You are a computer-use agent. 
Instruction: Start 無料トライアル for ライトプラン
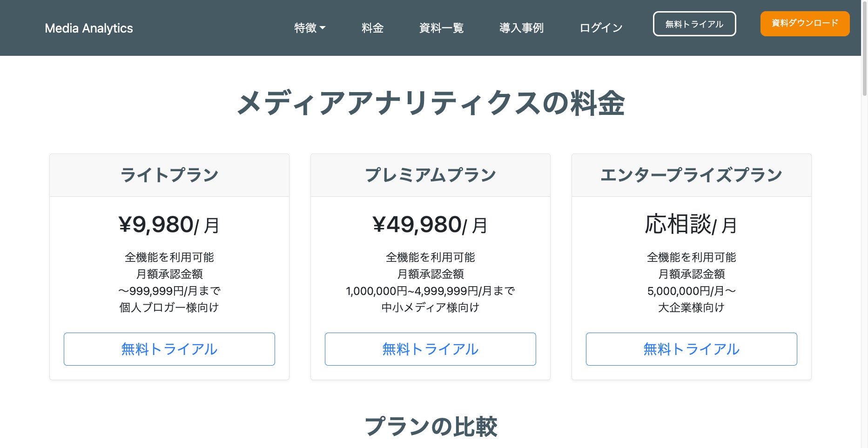[x=169, y=349]
